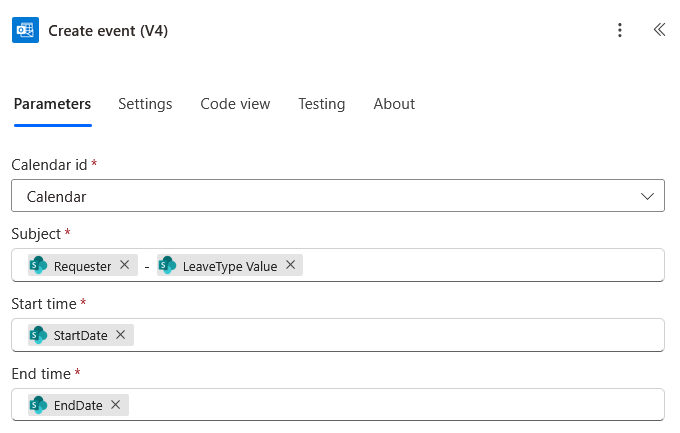Select the Requester dynamic content token

(83, 265)
